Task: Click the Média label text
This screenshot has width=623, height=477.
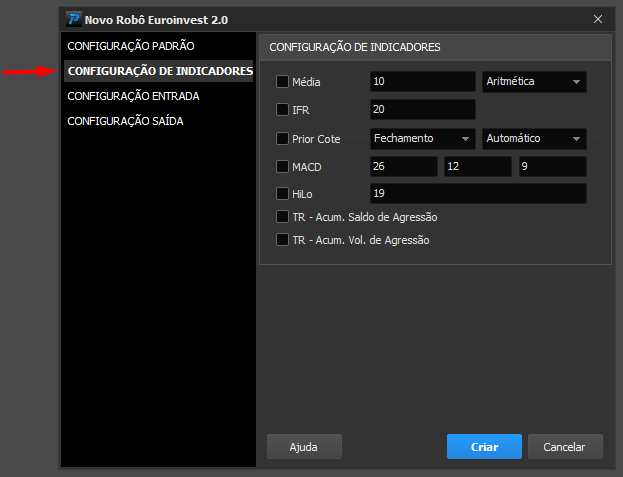Action: tap(306, 82)
